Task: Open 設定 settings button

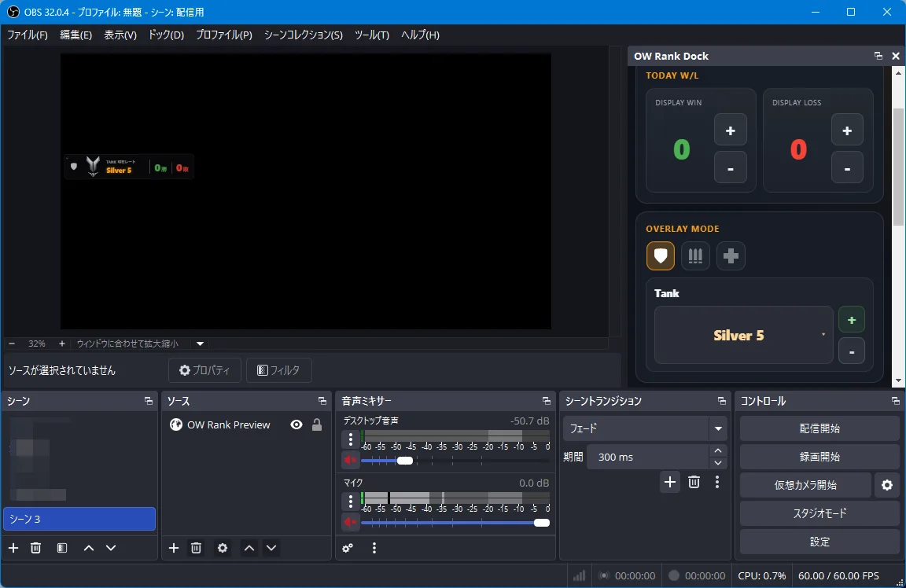Action: tap(819, 542)
